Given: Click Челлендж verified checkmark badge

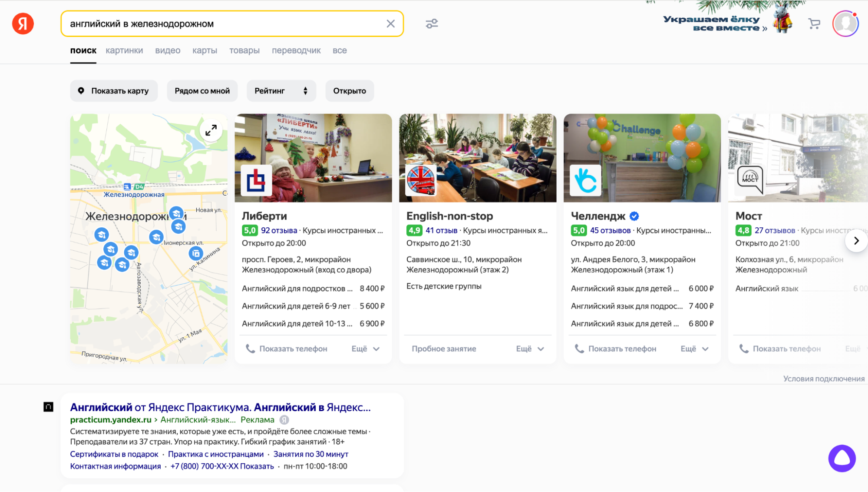Looking at the screenshot, I should [x=634, y=216].
